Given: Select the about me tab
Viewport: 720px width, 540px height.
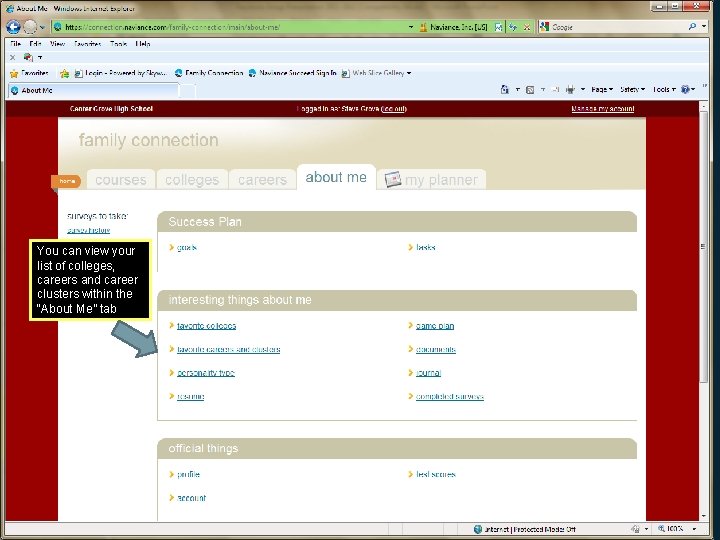Looking at the screenshot, I should pos(336,177).
